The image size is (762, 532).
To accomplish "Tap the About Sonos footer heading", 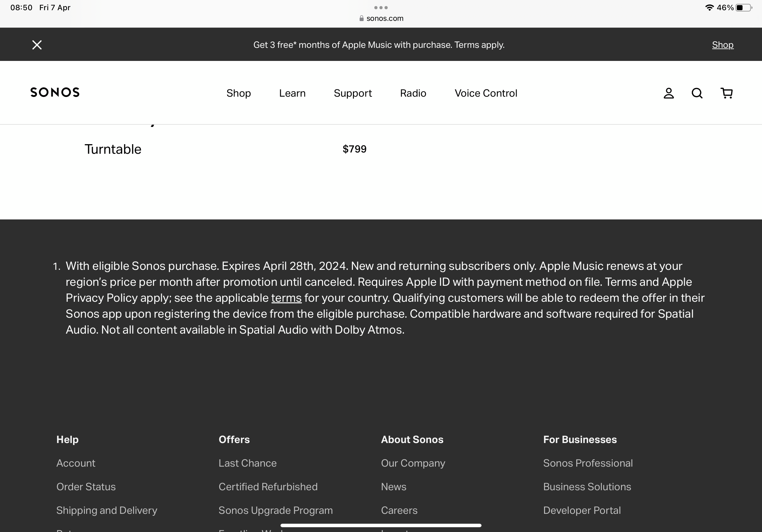I will [412, 440].
